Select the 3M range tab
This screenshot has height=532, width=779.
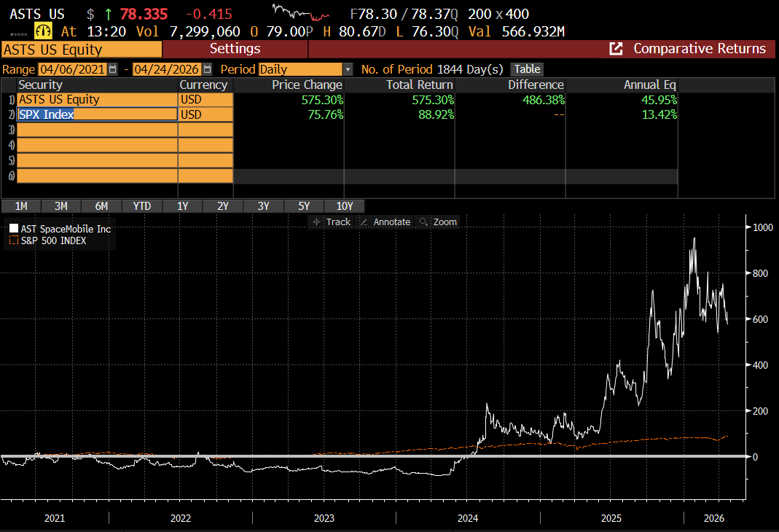61,206
